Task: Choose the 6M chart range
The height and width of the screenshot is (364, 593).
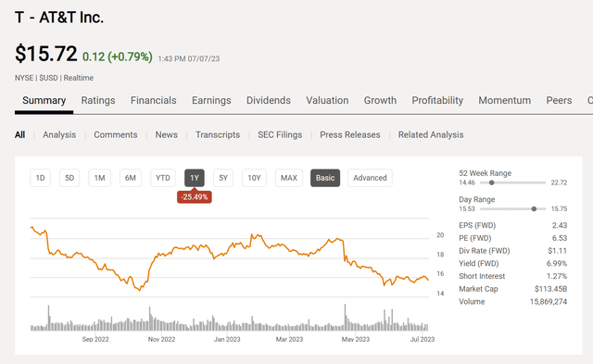Action: (x=131, y=178)
